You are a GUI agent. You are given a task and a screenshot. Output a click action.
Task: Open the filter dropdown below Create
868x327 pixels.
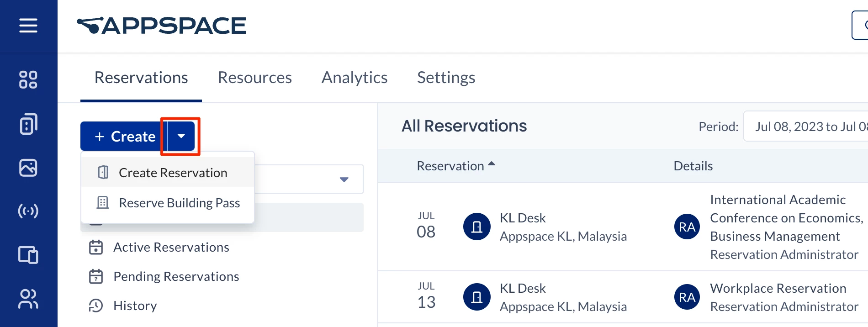coord(344,179)
